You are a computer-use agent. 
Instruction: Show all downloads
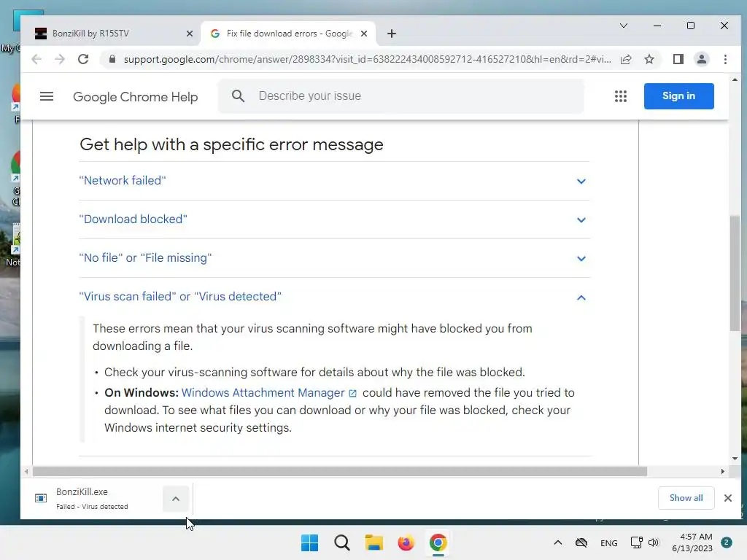coord(686,498)
